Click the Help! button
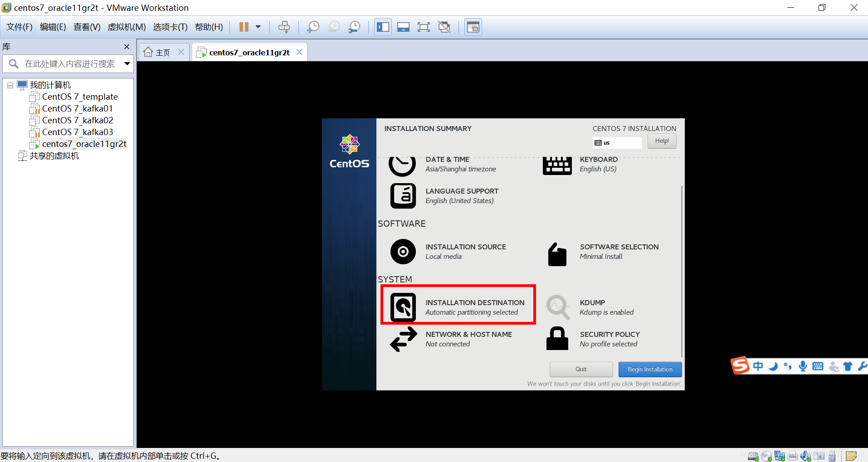The image size is (868, 462). tap(662, 141)
